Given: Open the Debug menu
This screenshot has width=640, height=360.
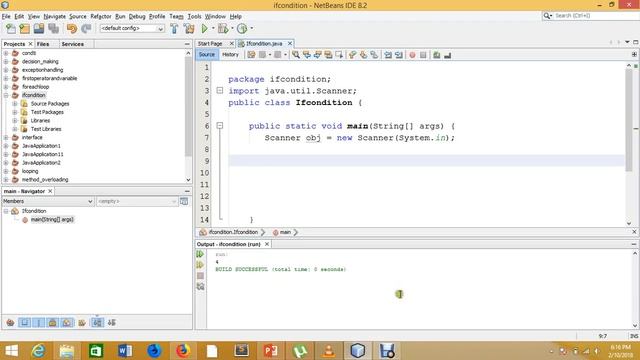Looking at the screenshot, I should [137, 16].
